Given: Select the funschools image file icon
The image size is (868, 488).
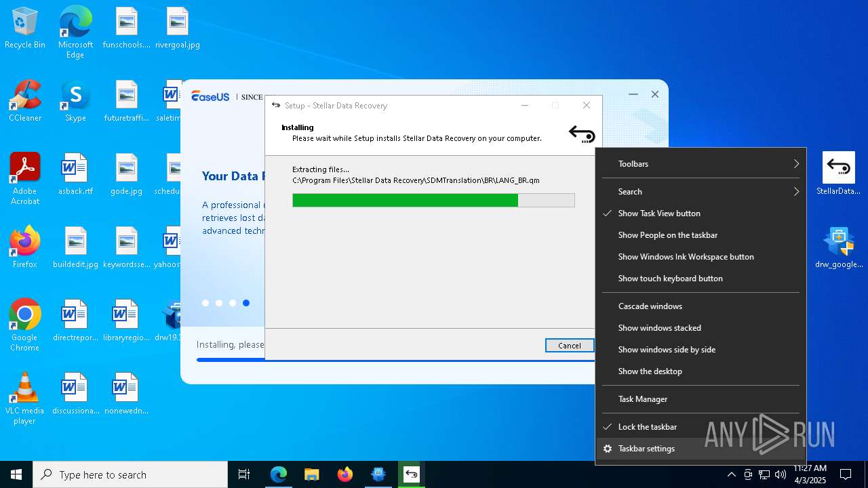Looking at the screenshot, I should (x=126, y=28).
